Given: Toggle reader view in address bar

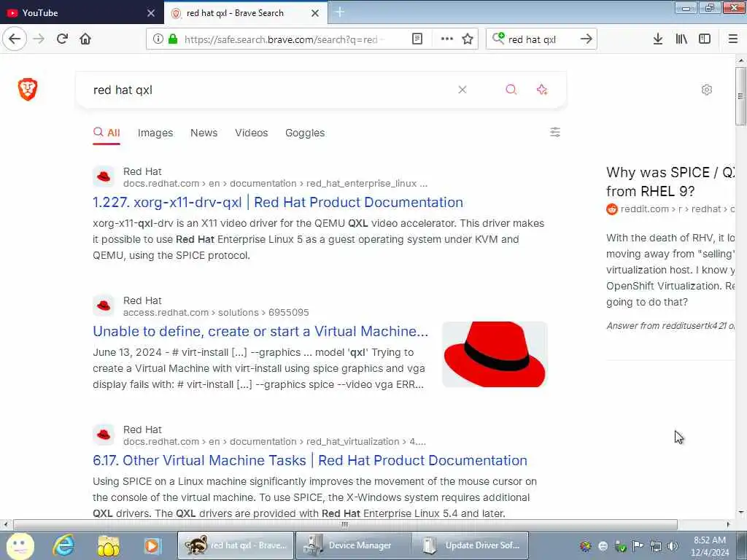Looking at the screenshot, I should coord(417,39).
